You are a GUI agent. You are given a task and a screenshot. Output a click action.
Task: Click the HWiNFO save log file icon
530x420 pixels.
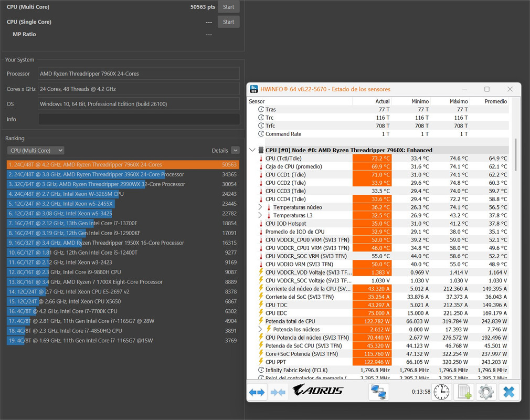pos(464,392)
